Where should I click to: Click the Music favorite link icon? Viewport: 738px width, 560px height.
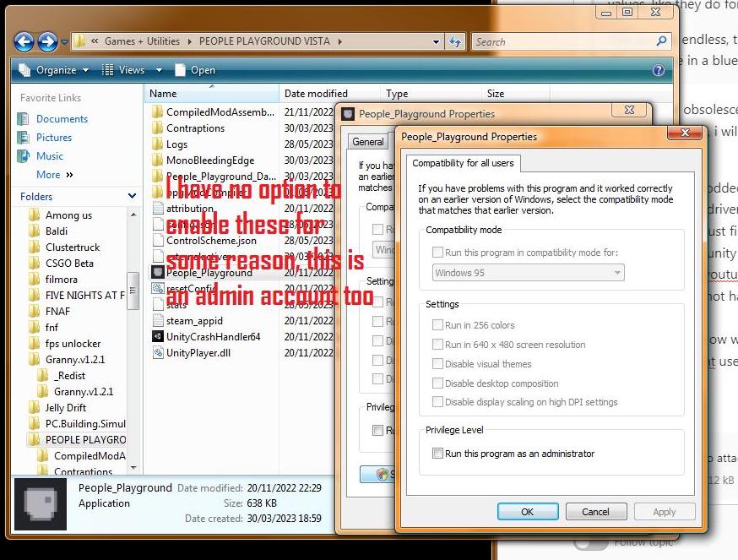[x=23, y=156]
